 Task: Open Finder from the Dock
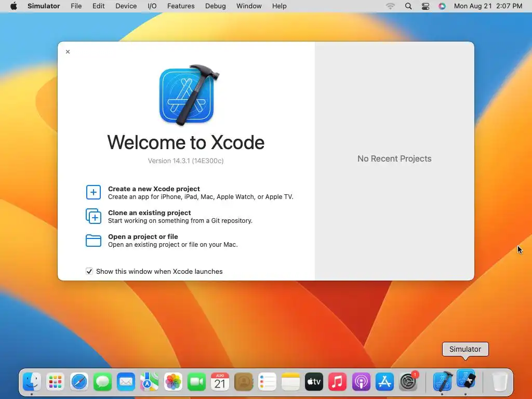(x=32, y=382)
